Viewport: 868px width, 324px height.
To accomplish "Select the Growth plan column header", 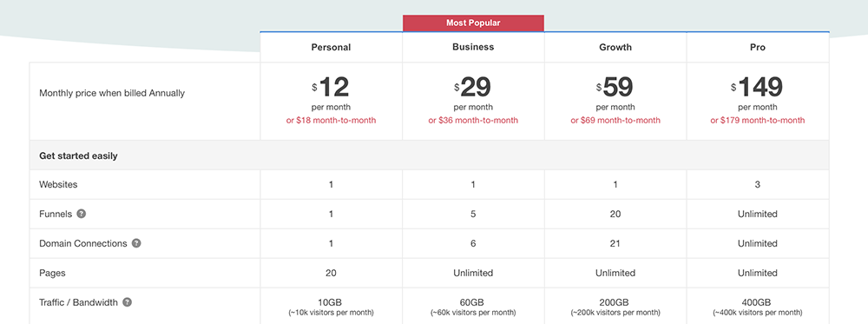I will pos(615,47).
